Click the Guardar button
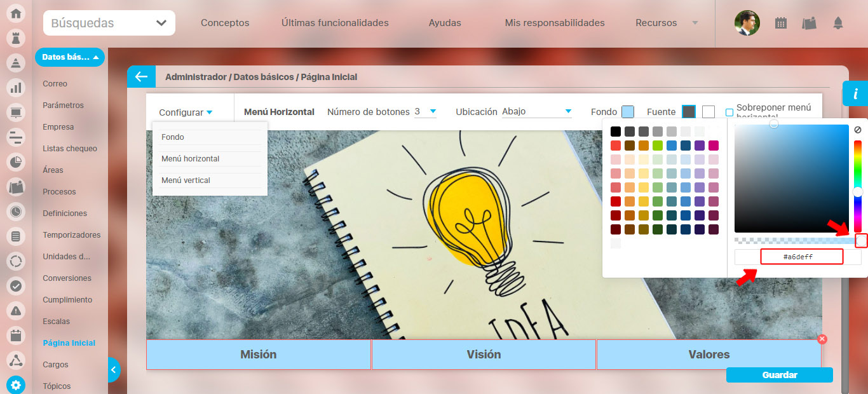 coord(779,375)
